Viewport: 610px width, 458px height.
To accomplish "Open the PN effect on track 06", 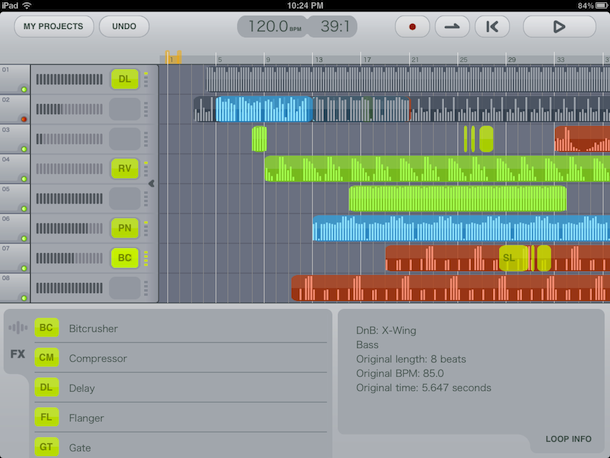I will point(124,229).
